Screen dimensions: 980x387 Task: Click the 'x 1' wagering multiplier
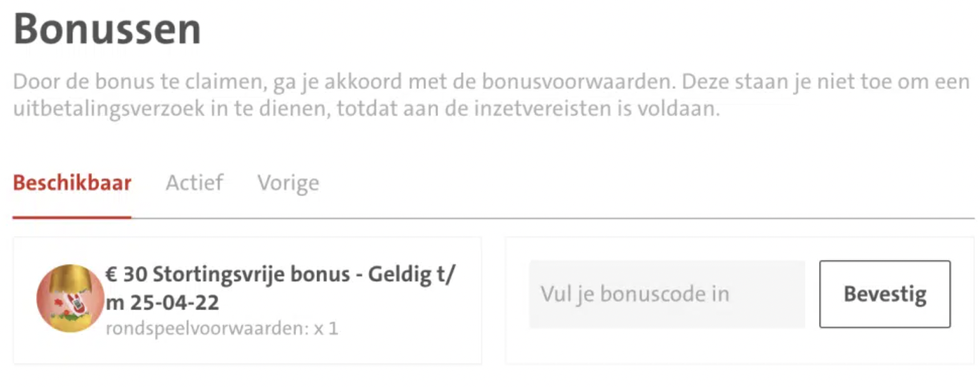(326, 329)
